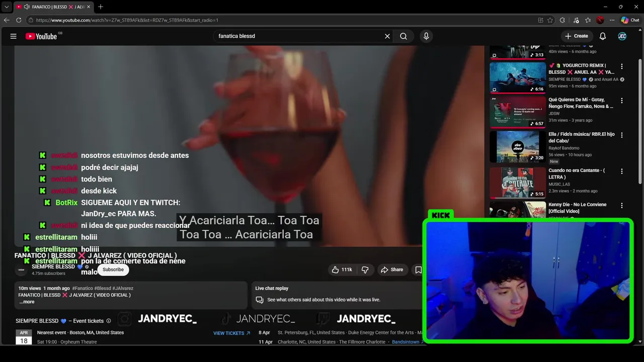Open YouTube notifications bell
644x362 pixels.
click(x=603, y=36)
